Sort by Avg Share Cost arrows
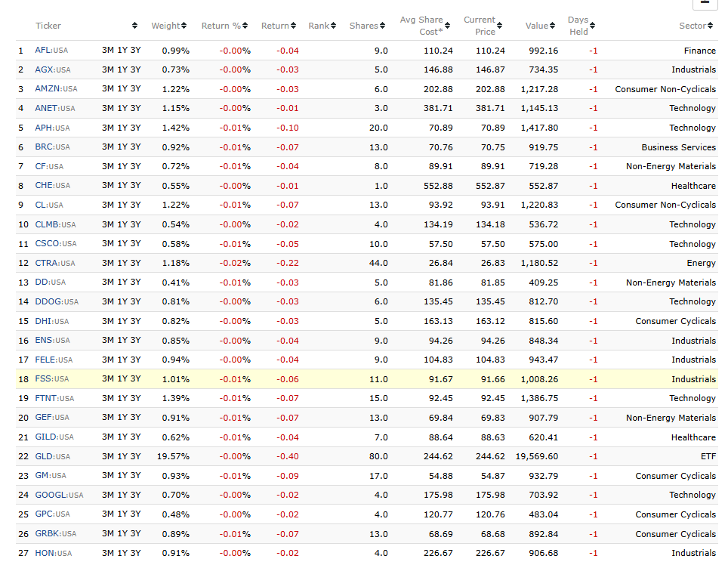The height and width of the screenshot is (562, 728). 448,26
